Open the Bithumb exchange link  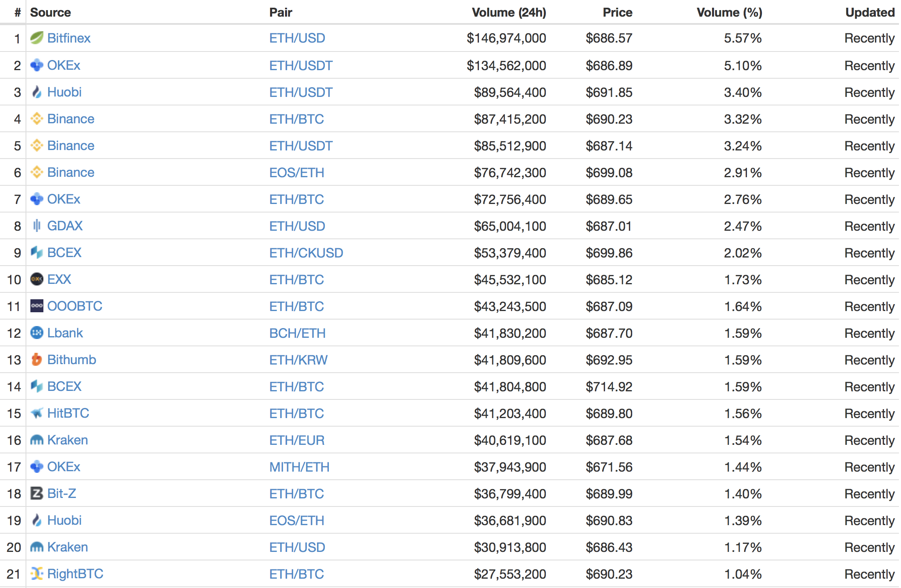click(72, 359)
